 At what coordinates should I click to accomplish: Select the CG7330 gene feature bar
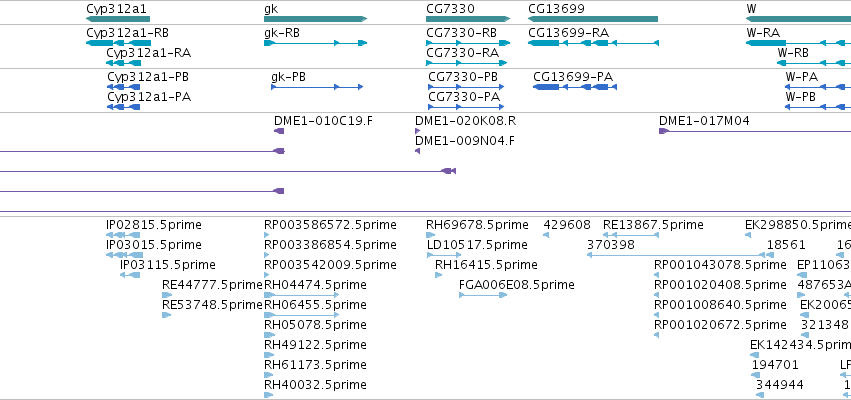[x=468, y=19]
